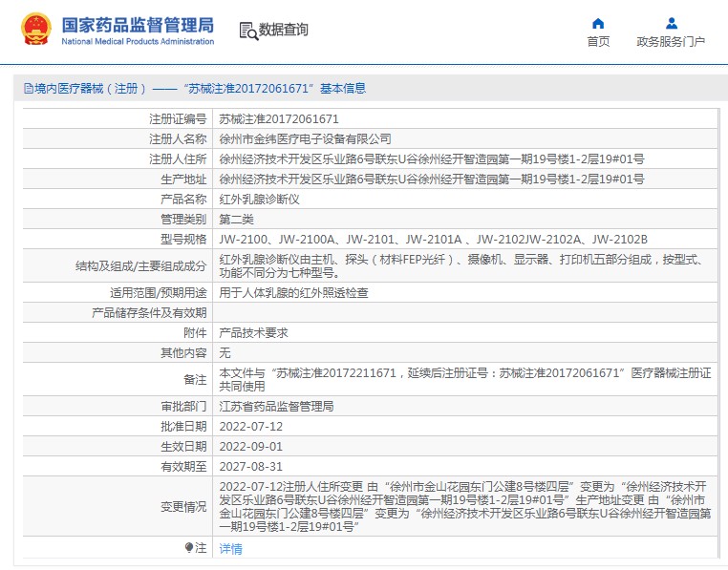Click the 数据查询 magnifier document icon
This screenshot has width=728, height=570.
[247, 31]
